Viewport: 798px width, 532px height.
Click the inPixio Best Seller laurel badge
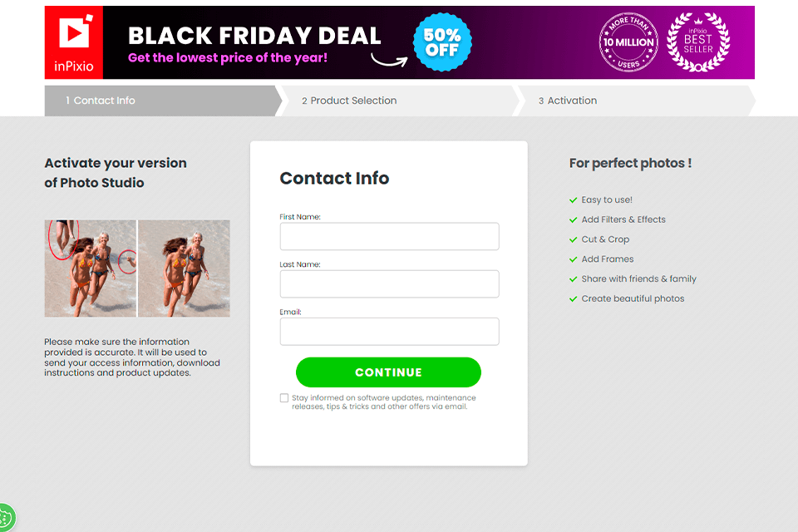(x=698, y=42)
